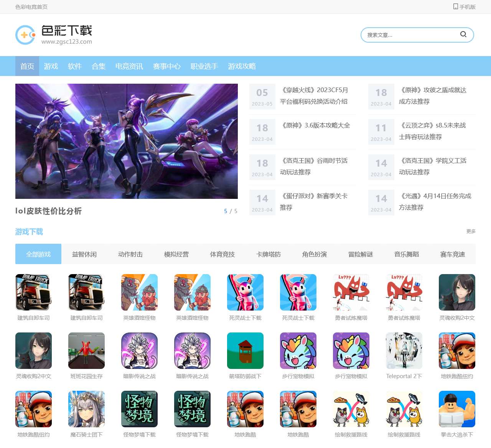
Task: Switch to the 益智休闲 tab
Action: click(x=84, y=254)
